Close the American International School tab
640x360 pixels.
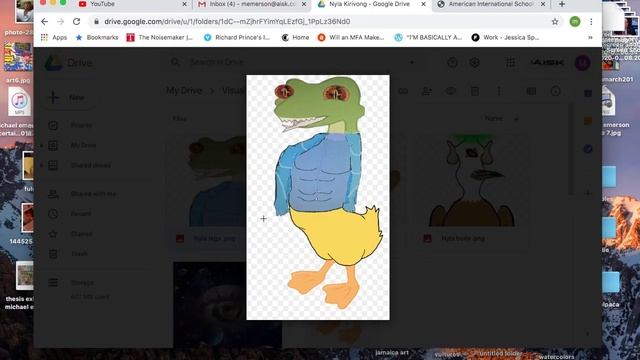(x=543, y=4)
